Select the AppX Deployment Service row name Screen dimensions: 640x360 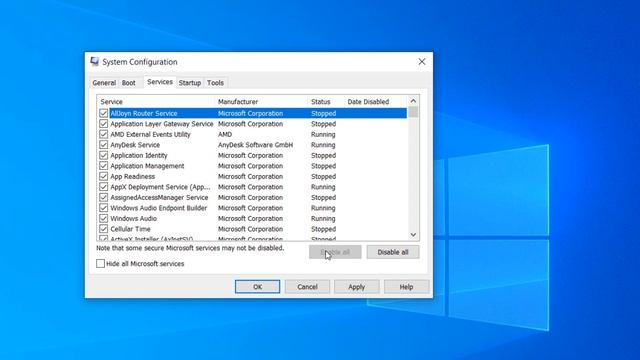[160, 187]
